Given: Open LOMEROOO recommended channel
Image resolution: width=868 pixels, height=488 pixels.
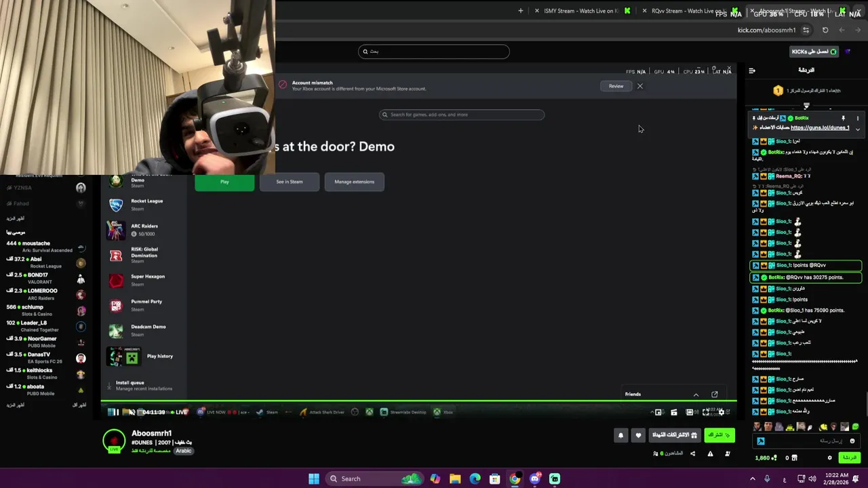Looking at the screenshot, I should pos(46,294).
